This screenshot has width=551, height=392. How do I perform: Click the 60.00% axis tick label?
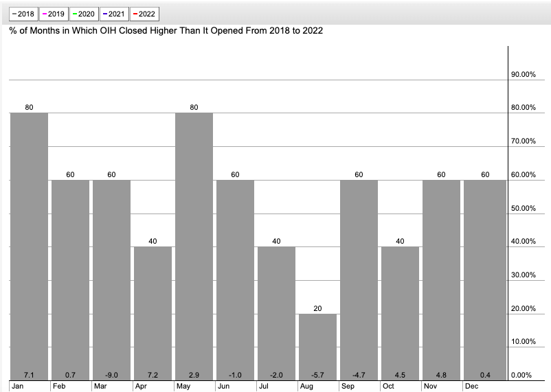[524, 175]
